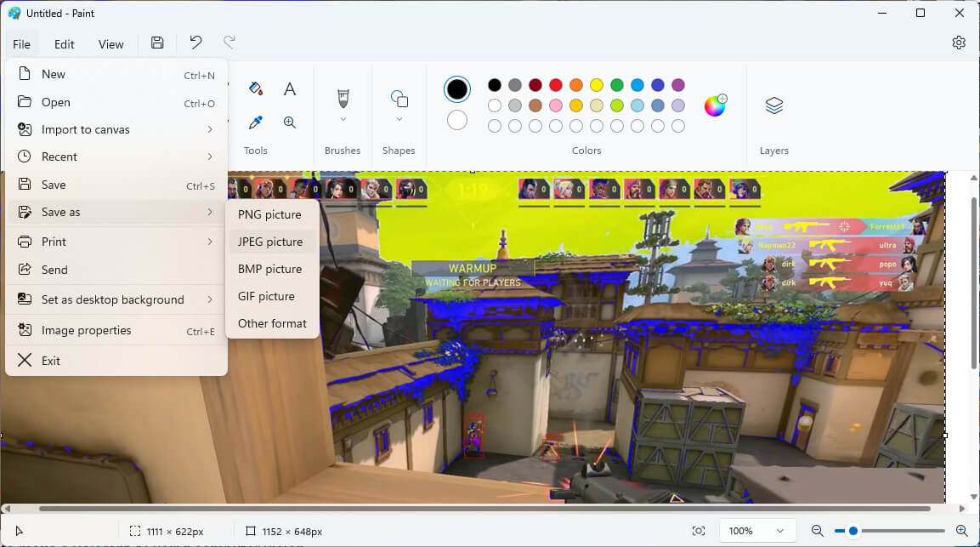Viewport: 980px width, 547px height.
Task: Open Paint settings gear
Action: click(959, 43)
